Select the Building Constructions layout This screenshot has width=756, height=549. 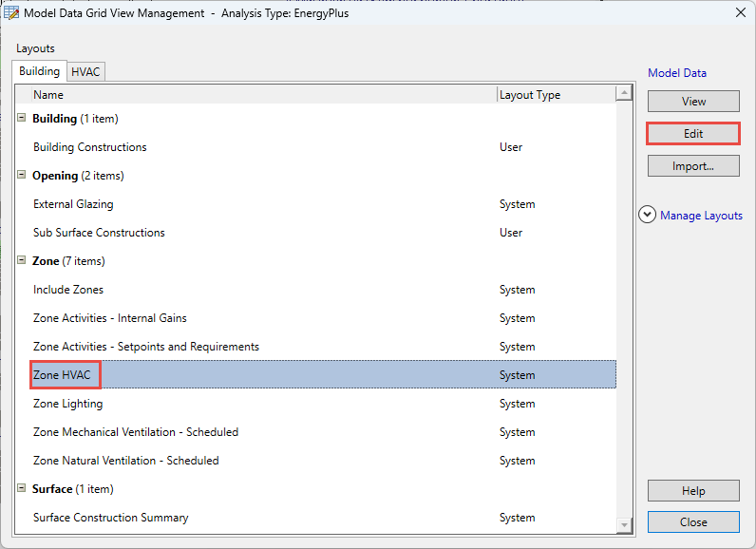(x=90, y=147)
